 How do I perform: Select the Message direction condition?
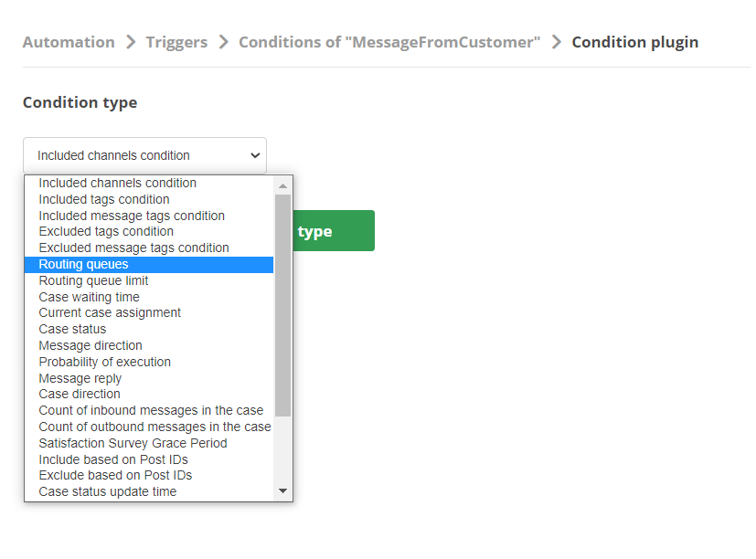click(x=90, y=345)
